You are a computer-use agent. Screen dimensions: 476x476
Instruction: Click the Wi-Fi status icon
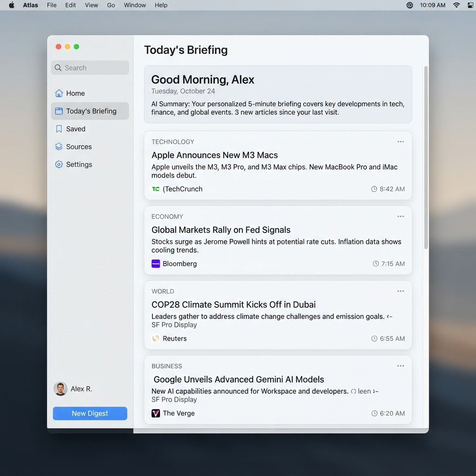coord(456,5)
